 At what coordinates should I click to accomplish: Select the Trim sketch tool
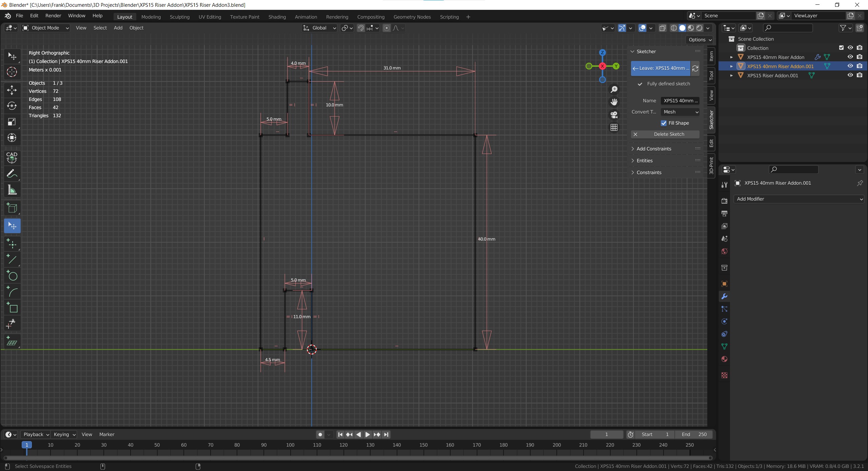[x=12, y=324]
